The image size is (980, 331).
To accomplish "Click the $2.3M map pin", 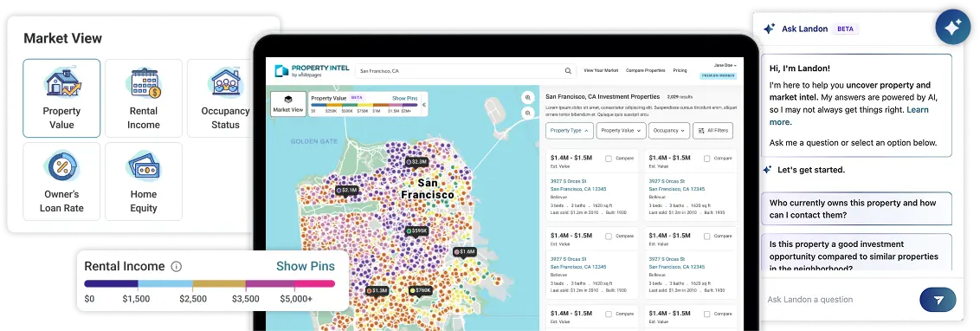I will [x=416, y=161].
